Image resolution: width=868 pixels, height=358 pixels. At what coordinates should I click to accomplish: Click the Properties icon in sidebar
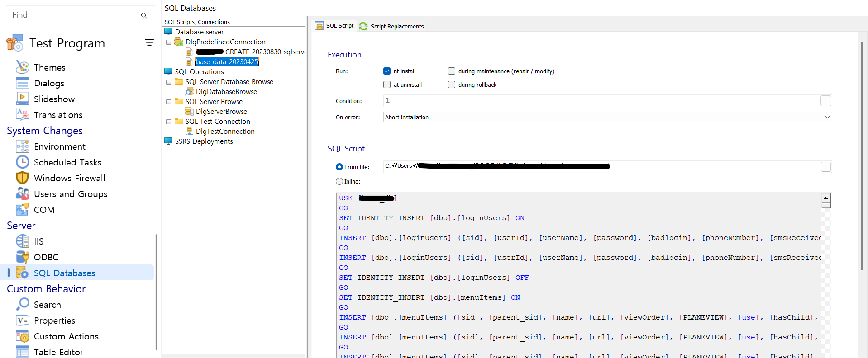(x=22, y=320)
